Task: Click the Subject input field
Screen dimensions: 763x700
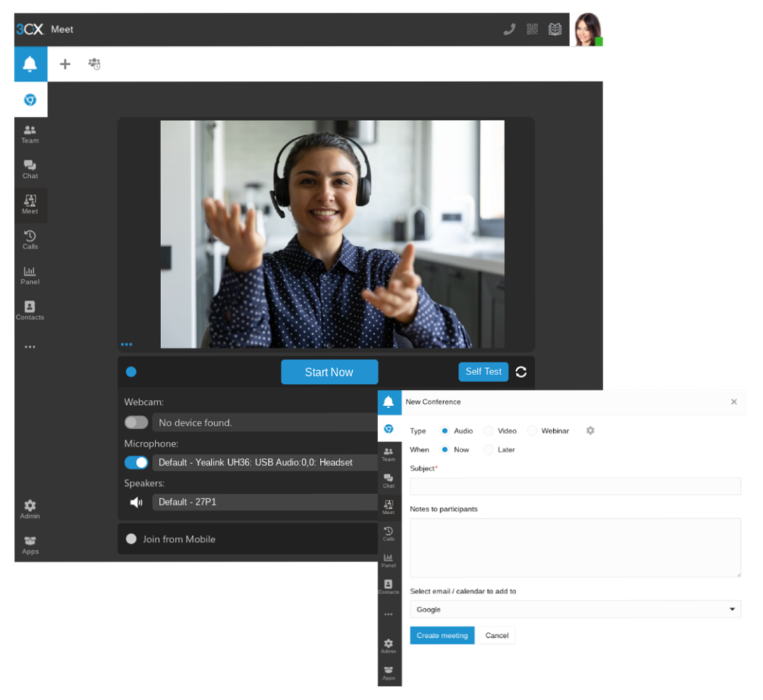Action: 575,486
